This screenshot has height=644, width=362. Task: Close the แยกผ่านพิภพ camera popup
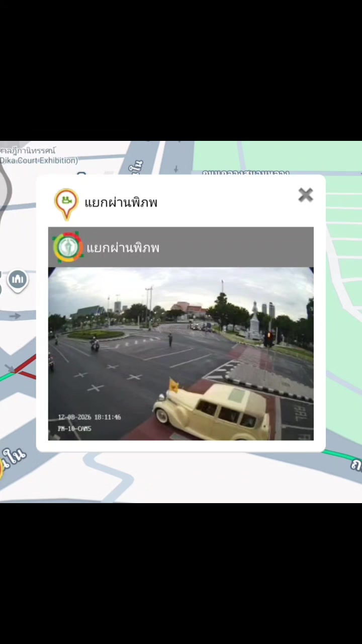tap(305, 195)
